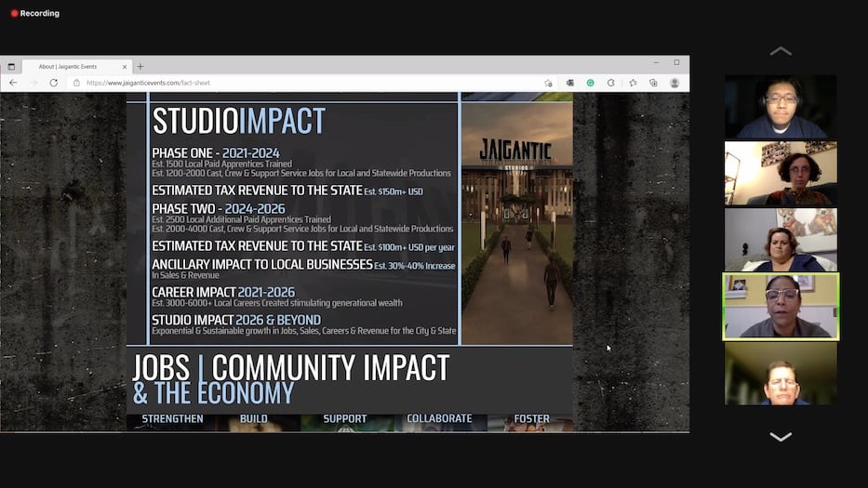Show previous participants with up chevron

pos(781,51)
